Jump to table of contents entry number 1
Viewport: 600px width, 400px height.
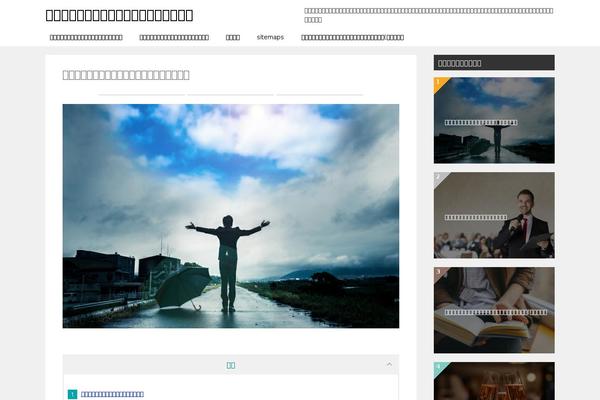click(112, 394)
